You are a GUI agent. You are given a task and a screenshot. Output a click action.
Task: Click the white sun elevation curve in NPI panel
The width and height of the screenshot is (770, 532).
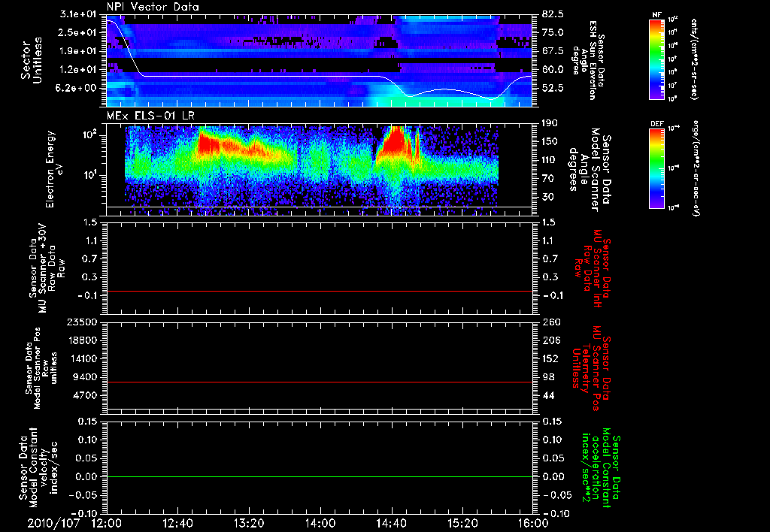(x=260, y=76)
